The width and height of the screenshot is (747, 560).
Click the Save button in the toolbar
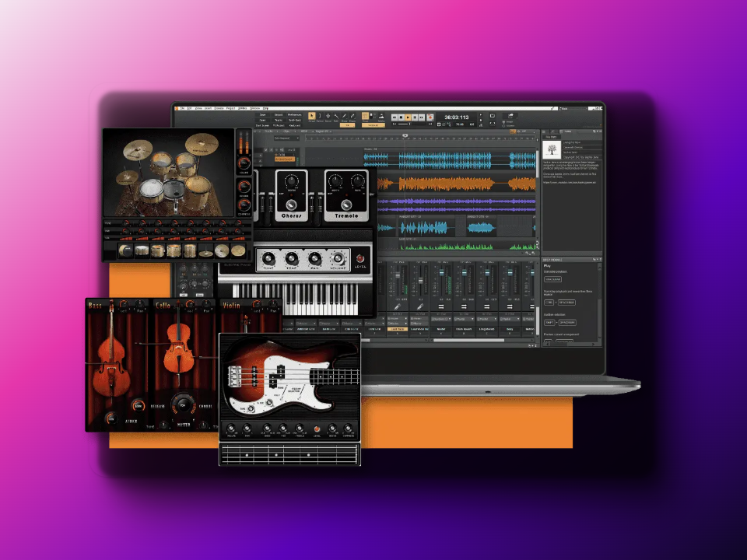pyautogui.click(x=262, y=115)
